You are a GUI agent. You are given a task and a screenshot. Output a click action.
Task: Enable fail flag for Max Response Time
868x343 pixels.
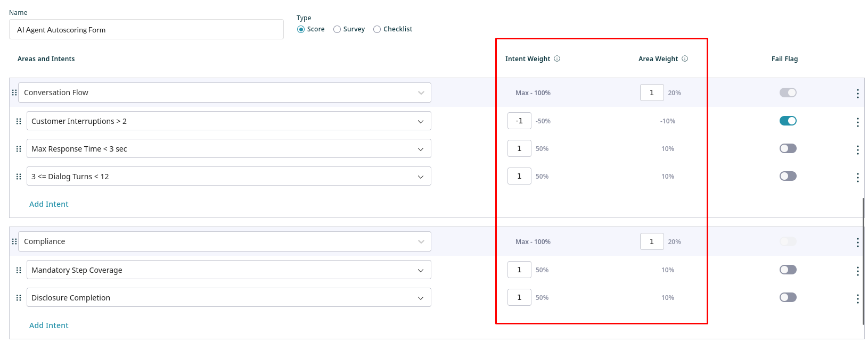point(788,148)
